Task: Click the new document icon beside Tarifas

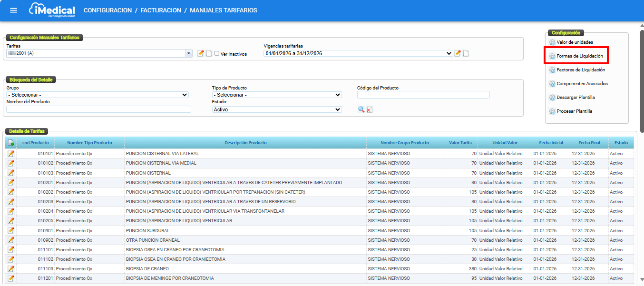Action: pos(209,53)
